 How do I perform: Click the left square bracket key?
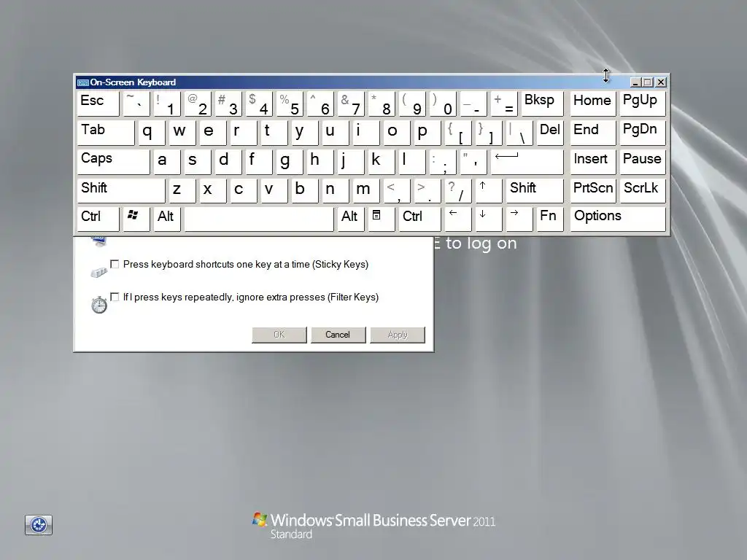[458, 133]
